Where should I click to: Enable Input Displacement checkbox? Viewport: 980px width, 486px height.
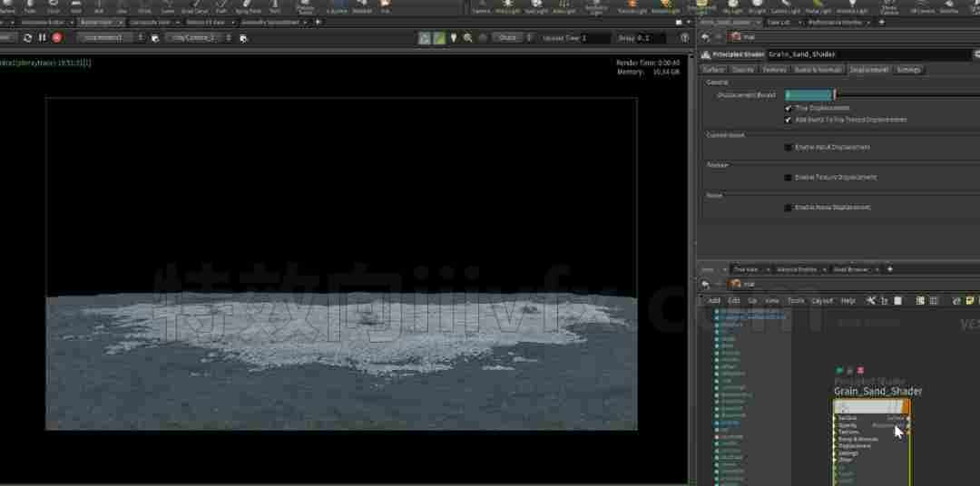[789, 148]
